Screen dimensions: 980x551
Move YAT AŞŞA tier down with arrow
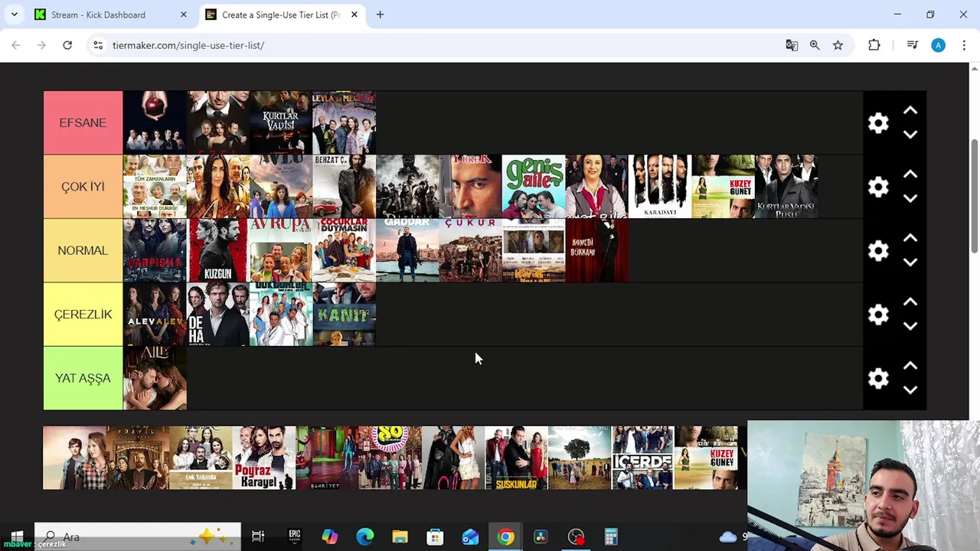click(x=910, y=390)
